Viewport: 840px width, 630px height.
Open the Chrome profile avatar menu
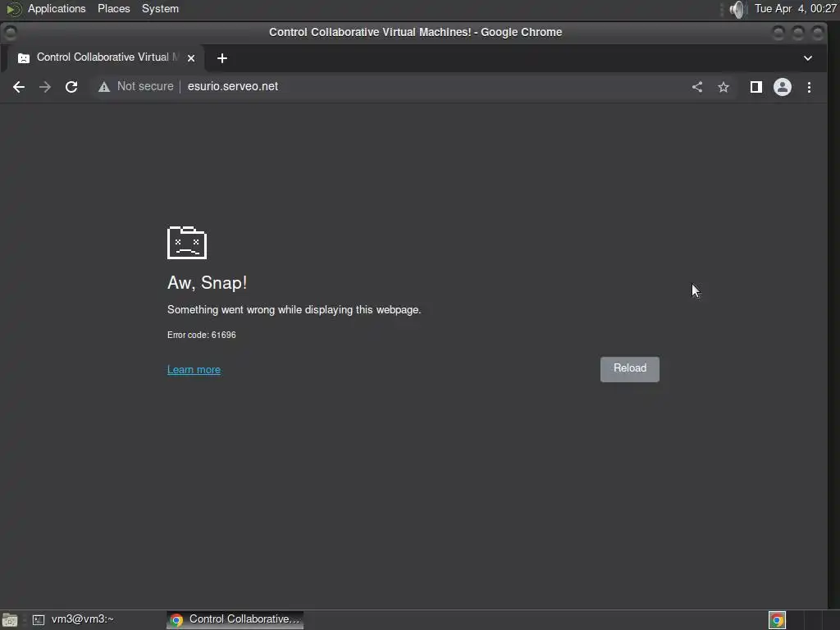(x=782, y=87)
